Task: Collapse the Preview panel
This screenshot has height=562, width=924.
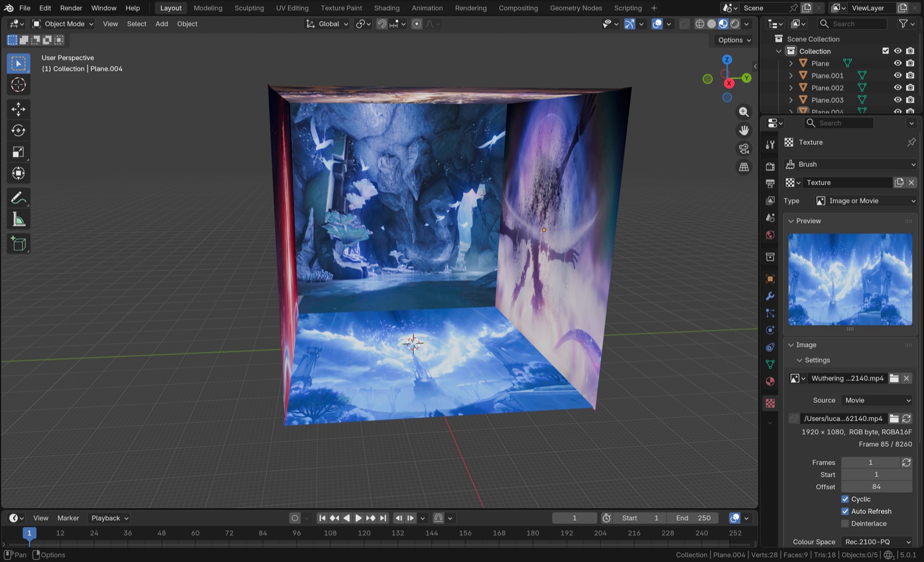Action: pos(791,221)
